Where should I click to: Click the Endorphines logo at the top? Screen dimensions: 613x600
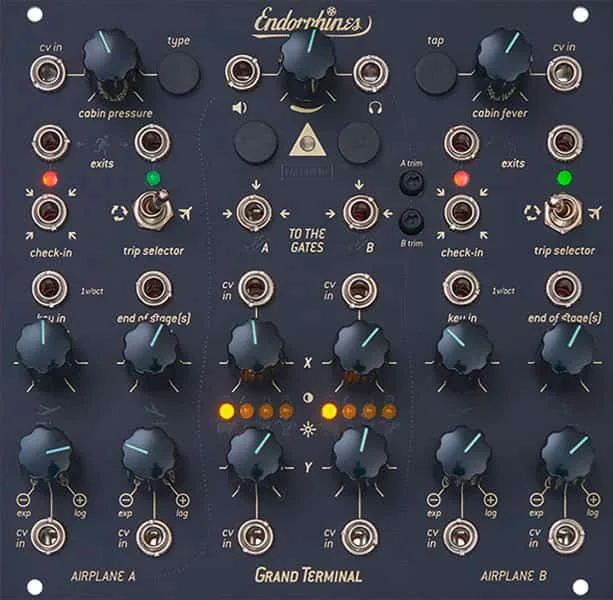(312, 23)
